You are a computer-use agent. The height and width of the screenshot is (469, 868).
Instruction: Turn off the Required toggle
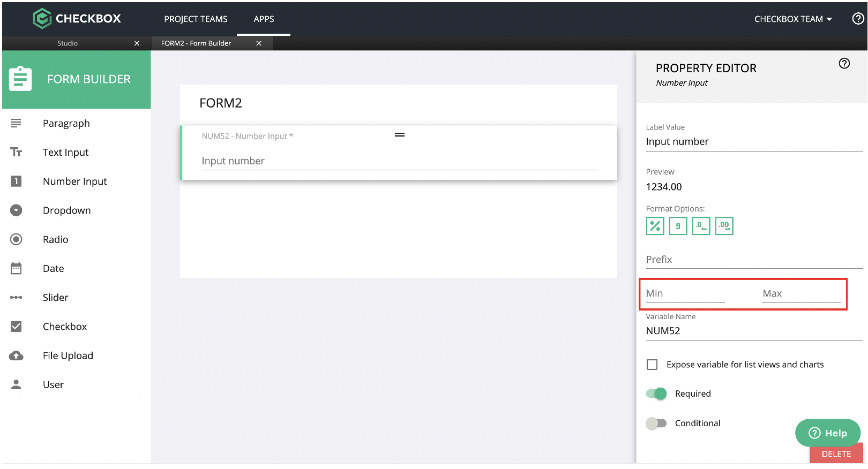click(x=656, y=394)
